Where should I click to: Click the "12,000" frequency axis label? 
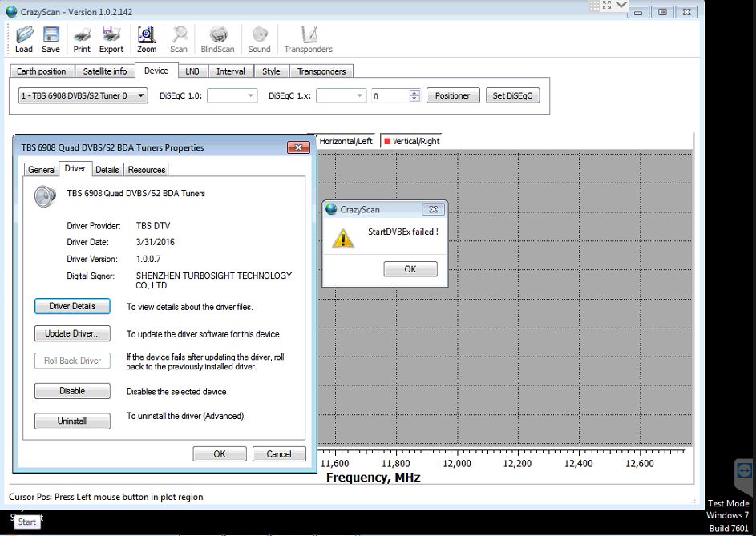coord(457,464)
